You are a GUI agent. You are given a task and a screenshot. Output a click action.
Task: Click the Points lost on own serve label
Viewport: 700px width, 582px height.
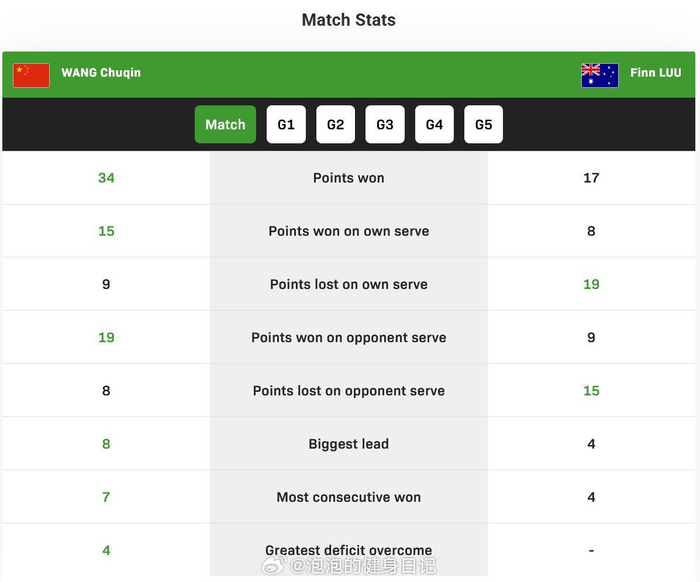click(348, 284)
